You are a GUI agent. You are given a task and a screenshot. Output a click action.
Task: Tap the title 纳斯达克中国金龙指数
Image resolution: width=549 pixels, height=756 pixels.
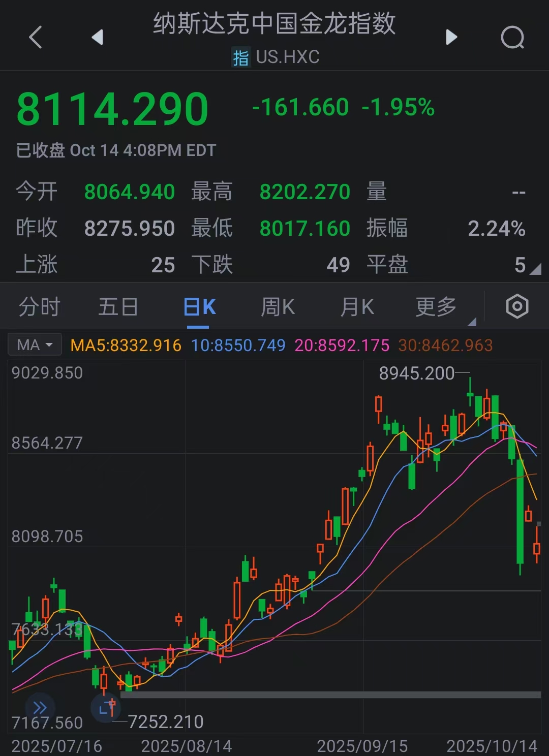click(274, 23)
